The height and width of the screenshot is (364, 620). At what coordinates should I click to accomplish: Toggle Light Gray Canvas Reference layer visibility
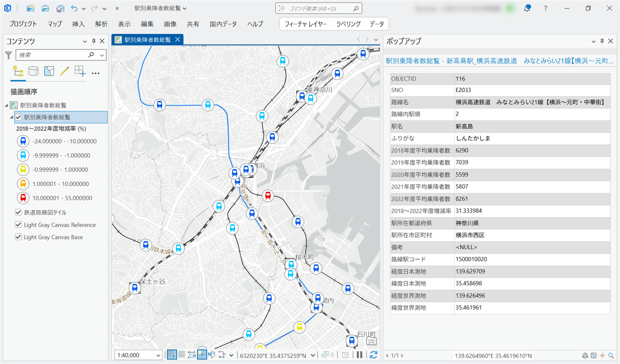point(19,225)
